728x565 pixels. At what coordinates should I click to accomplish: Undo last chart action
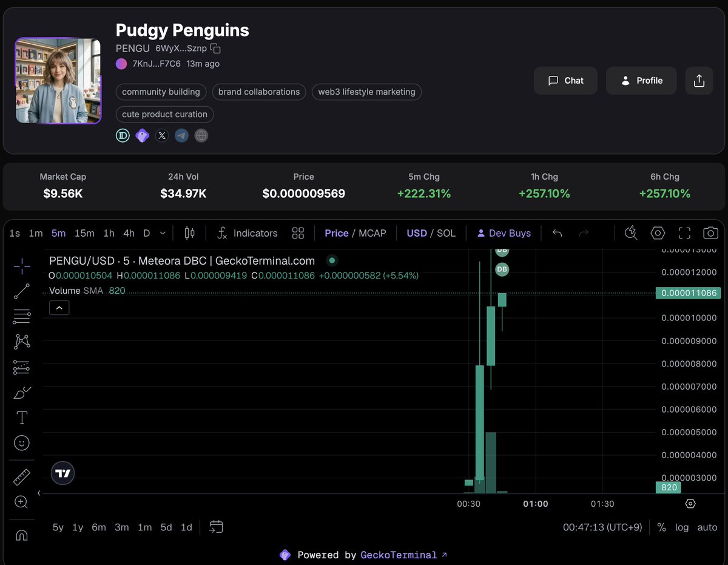coord(558,233)
